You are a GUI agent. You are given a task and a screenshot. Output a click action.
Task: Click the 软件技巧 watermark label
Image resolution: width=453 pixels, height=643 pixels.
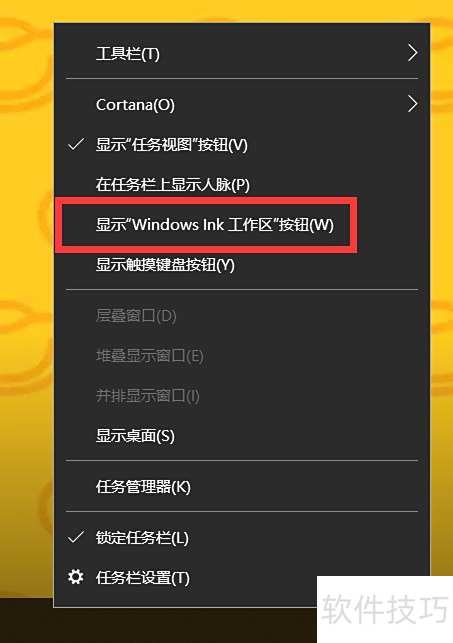[384, 610]
